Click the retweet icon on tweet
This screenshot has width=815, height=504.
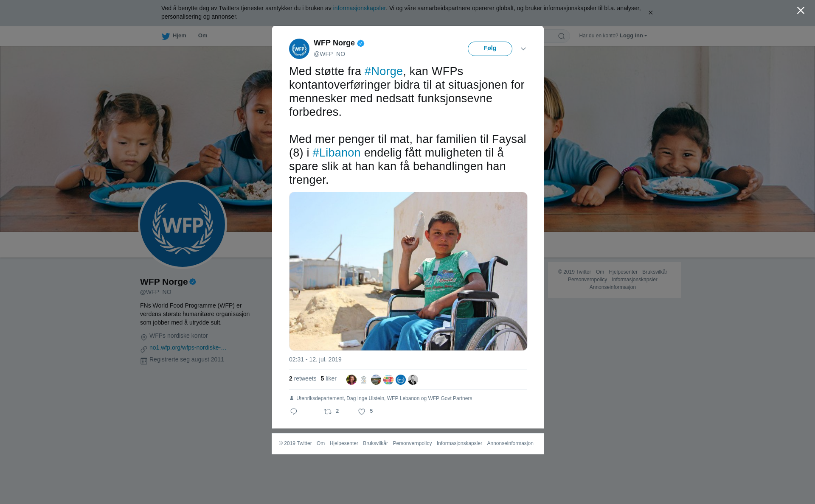328,412
